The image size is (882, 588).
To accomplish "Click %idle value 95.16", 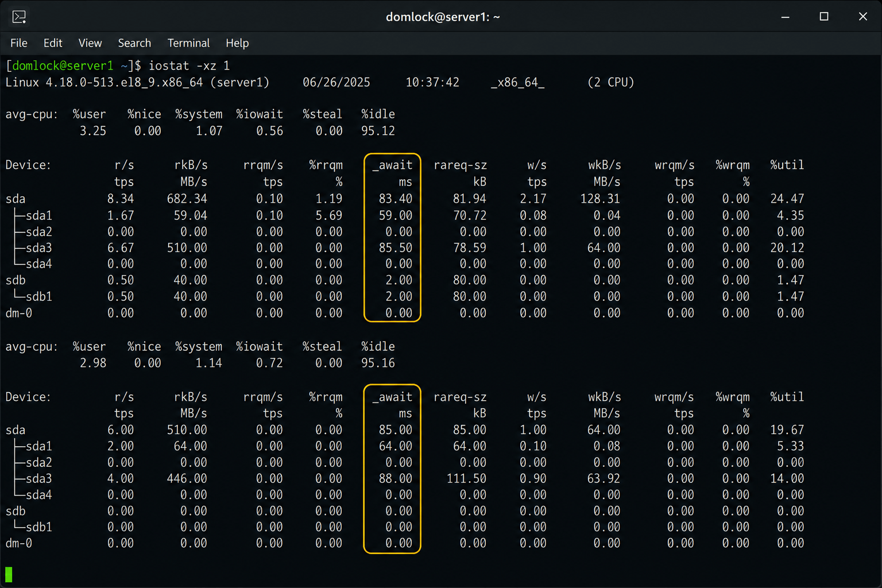I will (378, 363).
